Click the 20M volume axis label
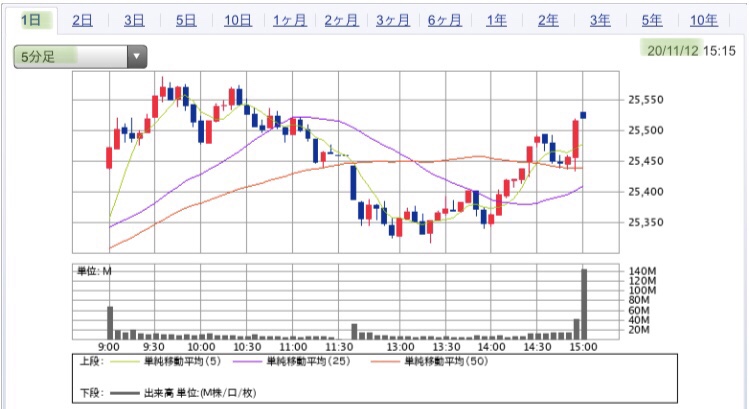 pyautogui.click(x=639, y=330)
